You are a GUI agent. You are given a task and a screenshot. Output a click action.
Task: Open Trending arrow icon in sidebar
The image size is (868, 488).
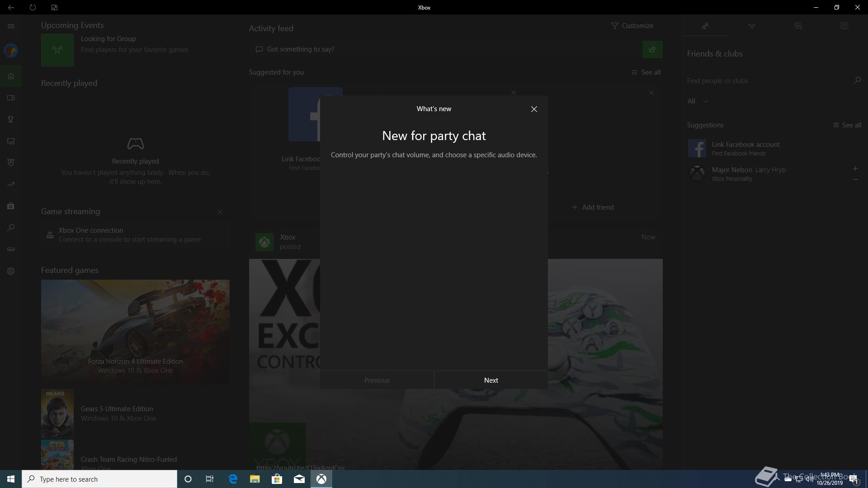click(x=11, y=184)
